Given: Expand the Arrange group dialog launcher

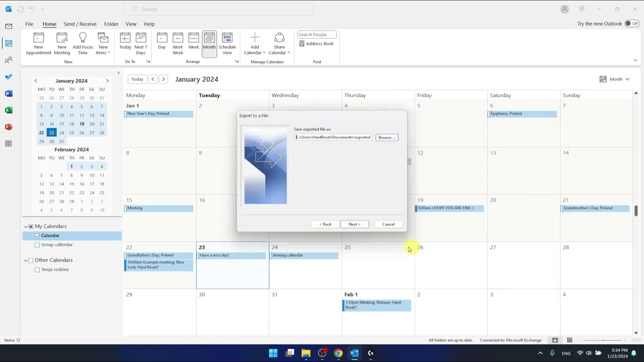Looking at the screenshot, I should (x=236, y=62).
